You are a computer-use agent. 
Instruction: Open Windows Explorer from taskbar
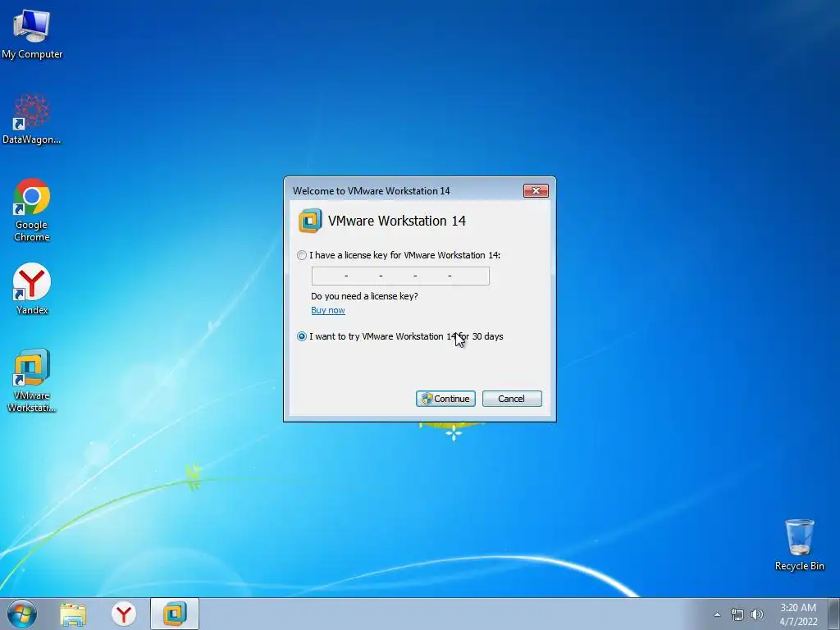click(73, 614)
